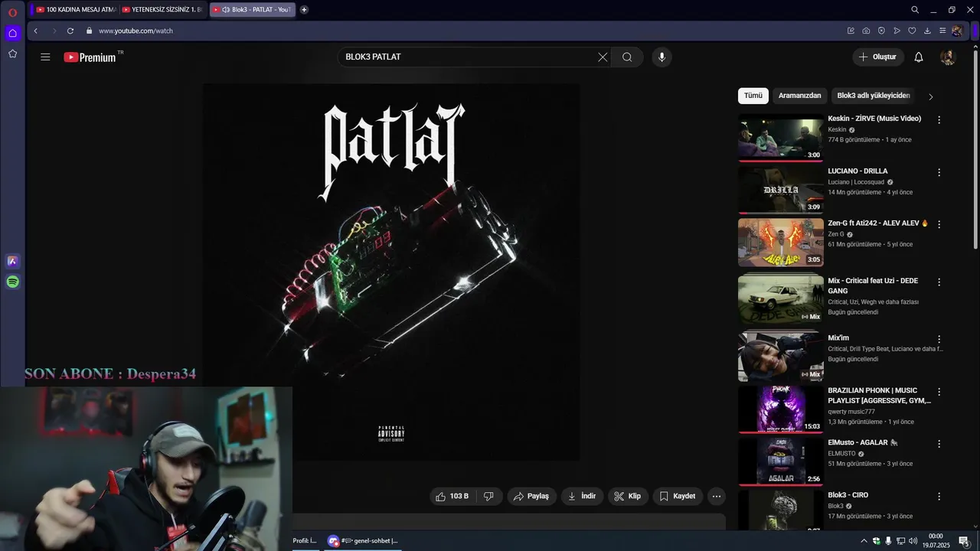The width and height of the screenshot is (980, 551).
Task: Take a snapshot with camera icon
Action: [x=866, y=31]
